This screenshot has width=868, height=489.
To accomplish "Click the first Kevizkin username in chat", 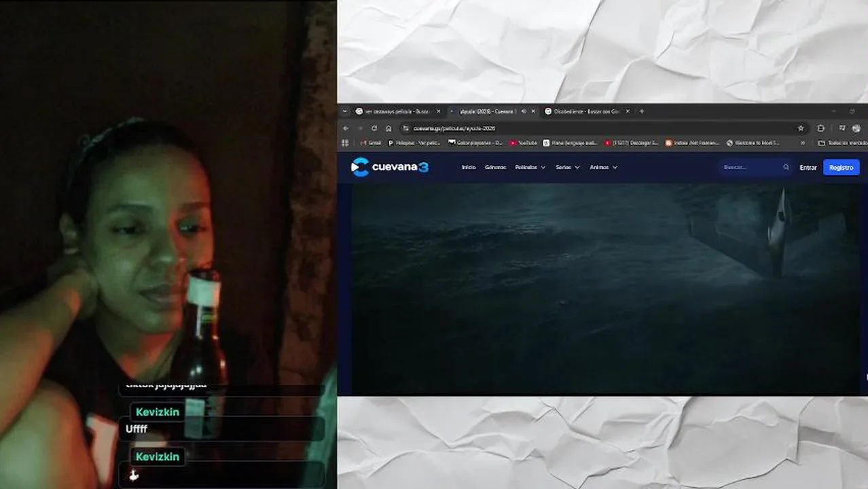I will coord(158,412).
